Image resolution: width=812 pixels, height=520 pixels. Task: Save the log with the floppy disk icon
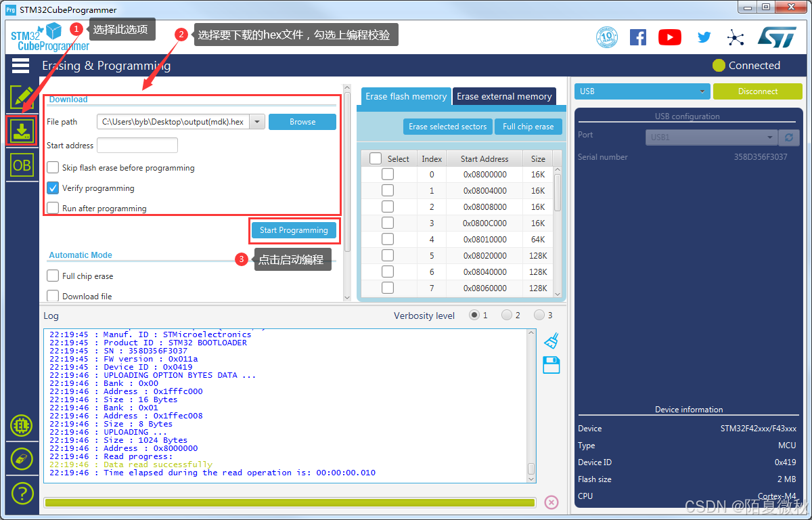(x=551, y=365)
